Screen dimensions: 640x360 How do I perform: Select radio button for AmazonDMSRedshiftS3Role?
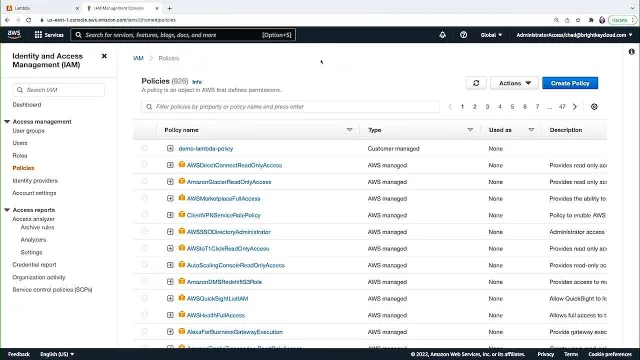pos(144,281)
